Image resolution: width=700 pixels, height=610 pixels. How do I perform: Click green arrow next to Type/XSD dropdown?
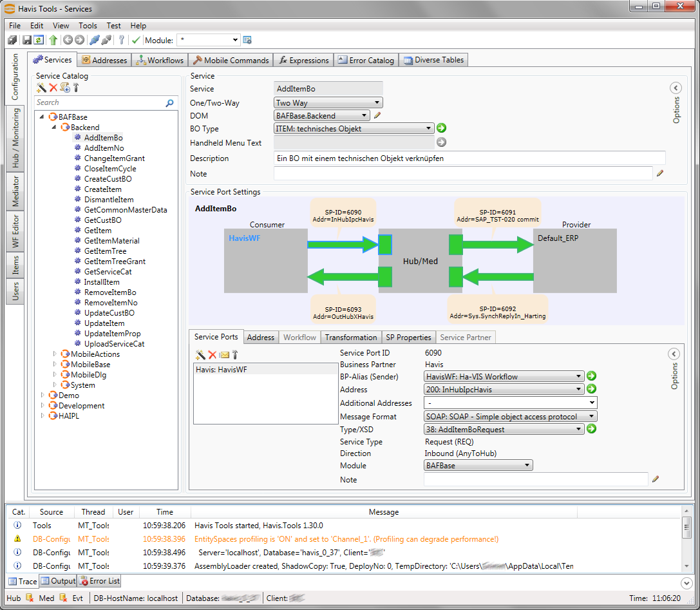tap(591, 428)
